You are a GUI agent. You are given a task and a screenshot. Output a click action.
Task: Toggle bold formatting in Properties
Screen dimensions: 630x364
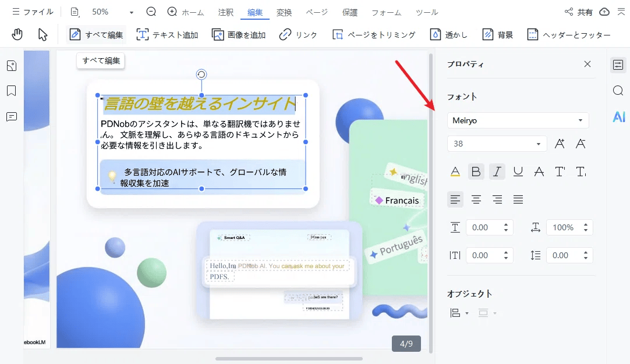click(x=476, y=171)
